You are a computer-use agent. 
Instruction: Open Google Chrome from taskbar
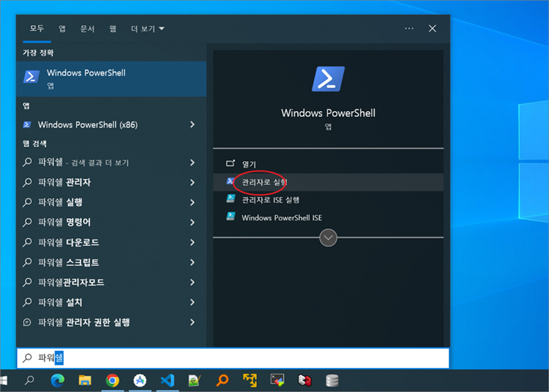[x=112, y=380]
